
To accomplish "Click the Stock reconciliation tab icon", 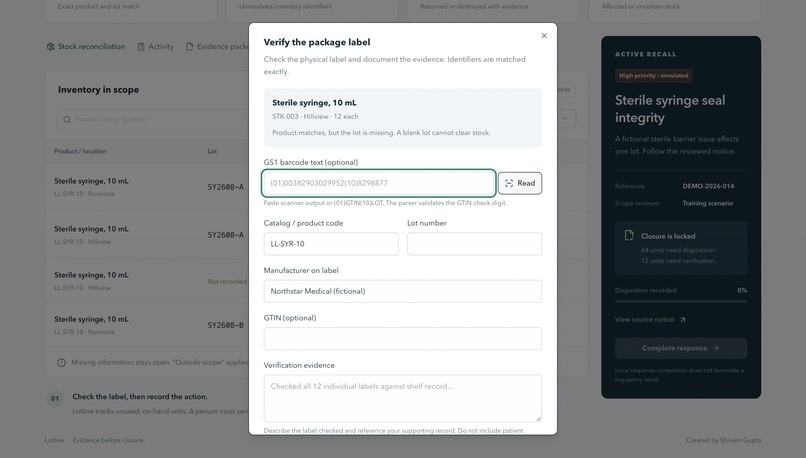I will tap(50, 46).
